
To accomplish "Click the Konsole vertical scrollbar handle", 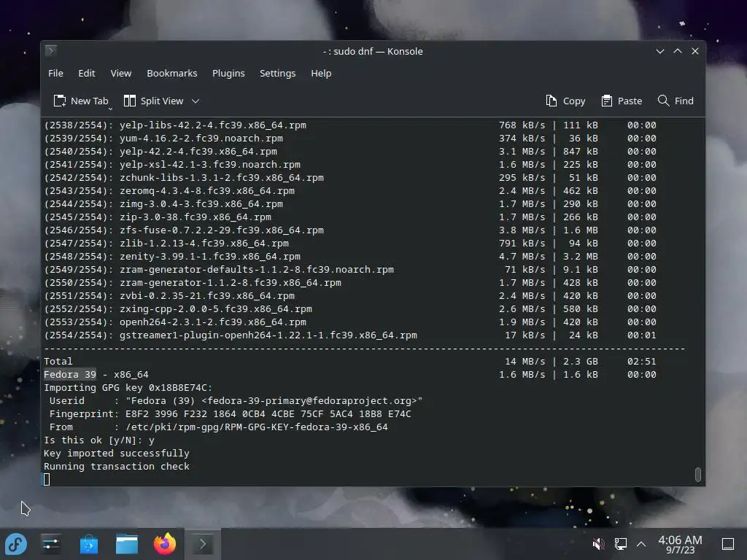I will (698, 474).
